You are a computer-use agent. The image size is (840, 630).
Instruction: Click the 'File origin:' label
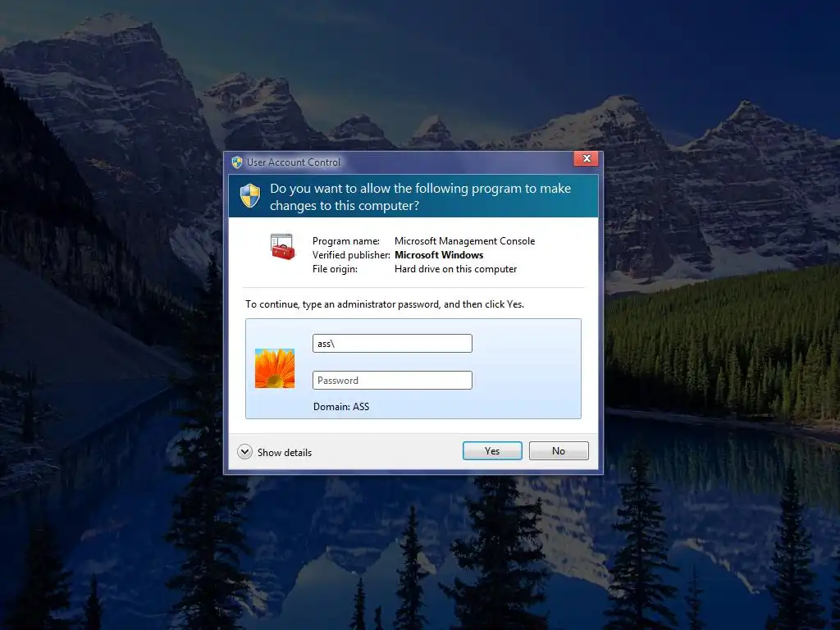(x=335, y=269)
